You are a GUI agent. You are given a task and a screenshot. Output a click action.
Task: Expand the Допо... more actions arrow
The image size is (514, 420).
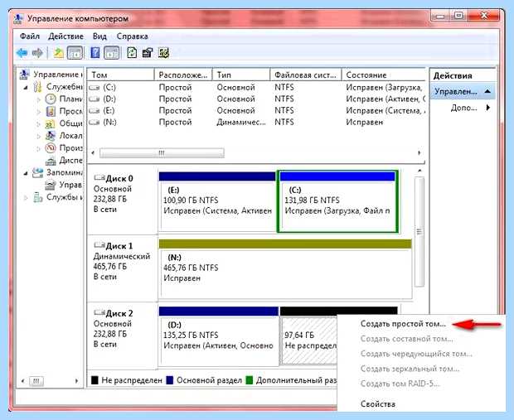coord(488,108)
